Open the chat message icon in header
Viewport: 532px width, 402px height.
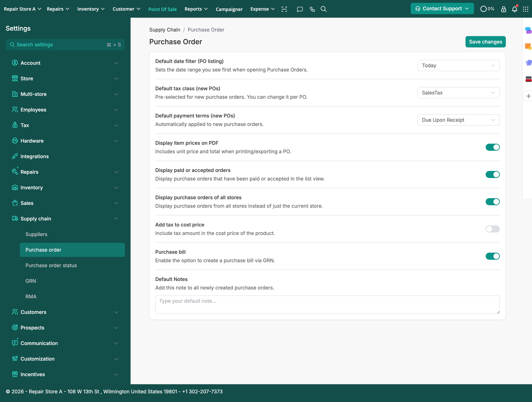300,9
